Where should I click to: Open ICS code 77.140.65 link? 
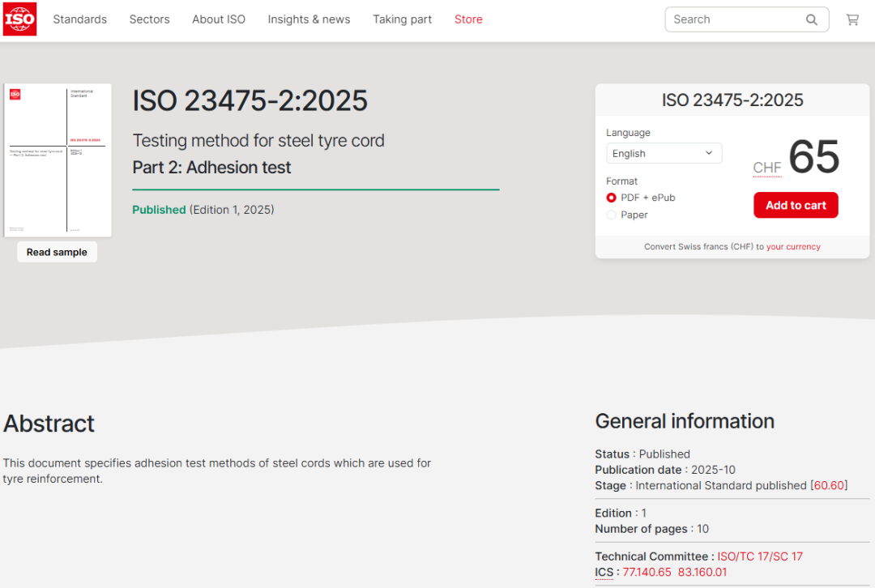tap(647, 572)
